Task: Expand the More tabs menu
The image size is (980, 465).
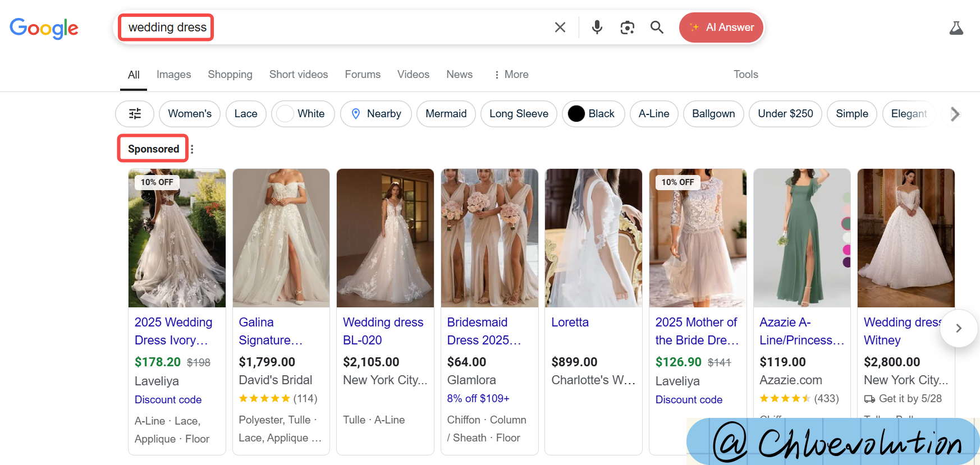Action: [511, 74]
